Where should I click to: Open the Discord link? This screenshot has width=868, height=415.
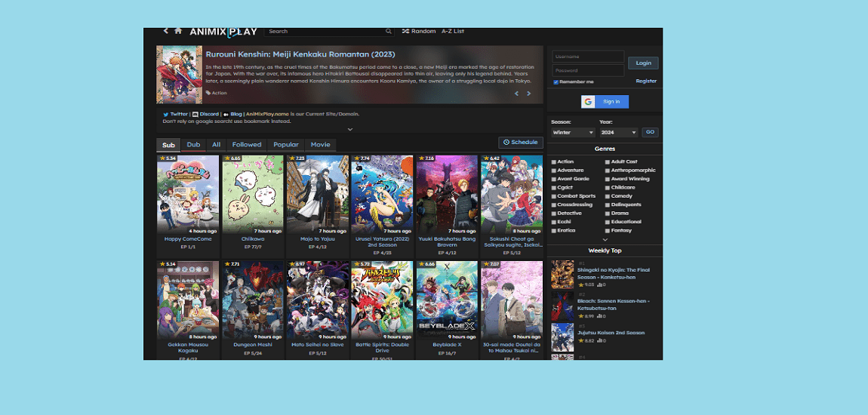(x=208, y=114)
